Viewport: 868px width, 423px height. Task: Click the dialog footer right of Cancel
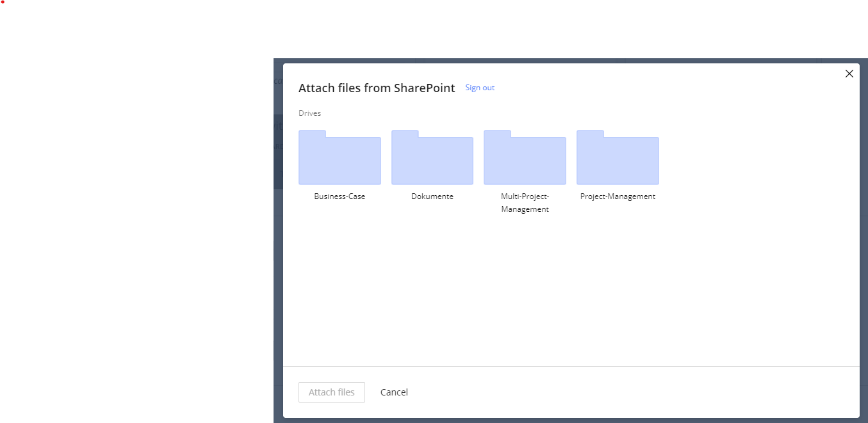coord(609,392)
